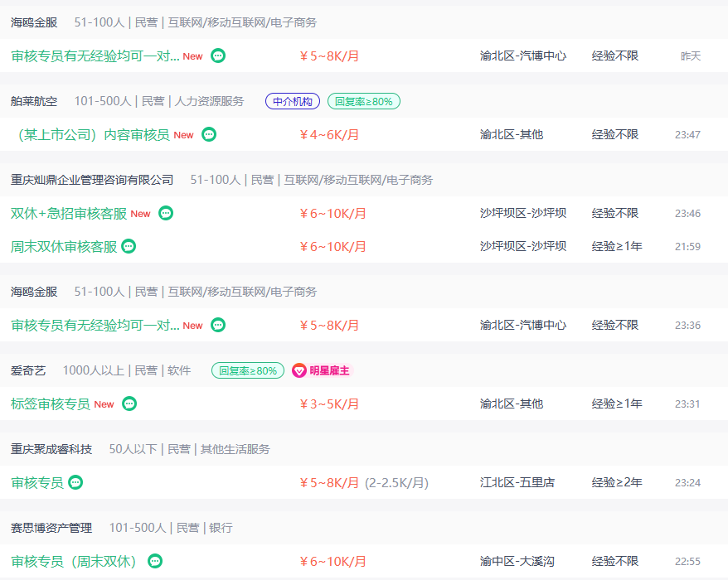This screenshot has width=728, height=580.
Task: Open 赛思博资产管理 company link
Action: [51, 528]
